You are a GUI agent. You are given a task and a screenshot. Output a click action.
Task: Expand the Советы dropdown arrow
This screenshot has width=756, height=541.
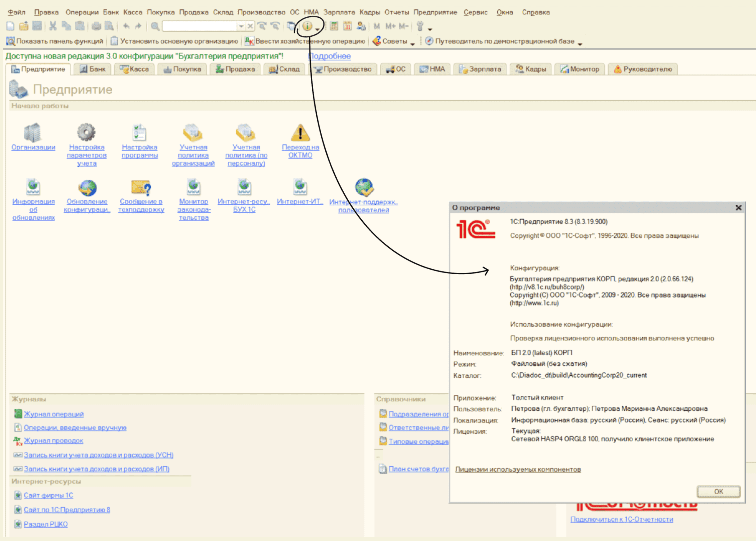(x=412, y=44)
